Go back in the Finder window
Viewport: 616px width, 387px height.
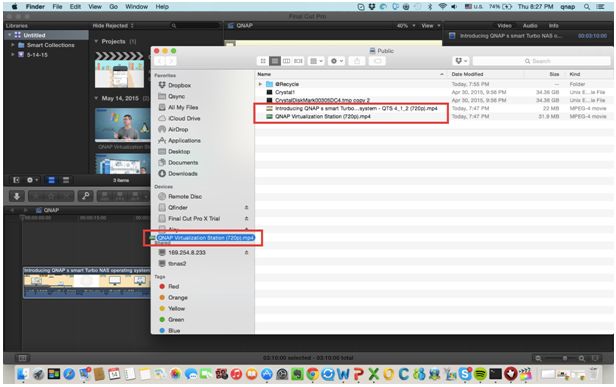[x=160, y=61]
